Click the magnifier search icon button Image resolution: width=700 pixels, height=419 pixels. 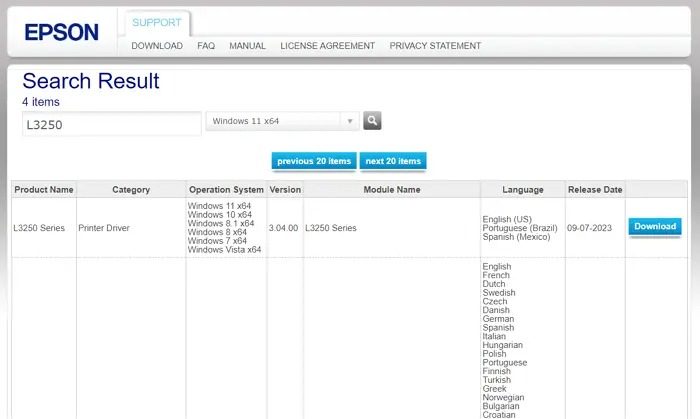tap(372, 120)
